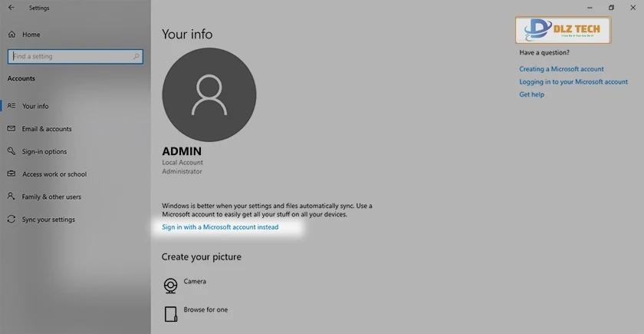644x334 pixels.
Task: Click Sign in with a Microsoft account instead
Action: 220,227
